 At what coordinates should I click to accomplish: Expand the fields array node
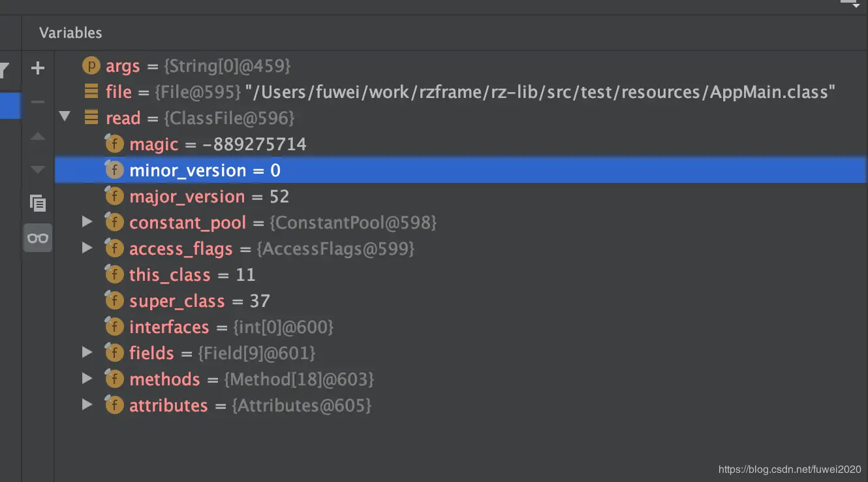[87, 353]
